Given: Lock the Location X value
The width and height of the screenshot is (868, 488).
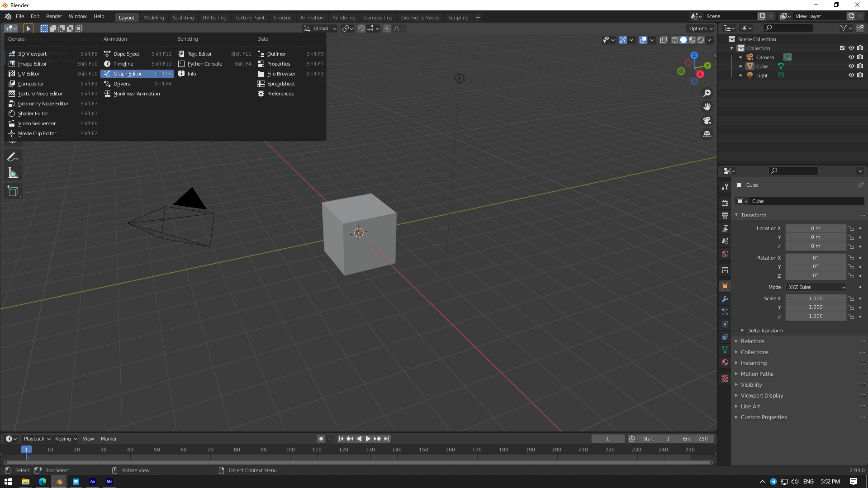Looking at the screenshot, I should (851, 228).
